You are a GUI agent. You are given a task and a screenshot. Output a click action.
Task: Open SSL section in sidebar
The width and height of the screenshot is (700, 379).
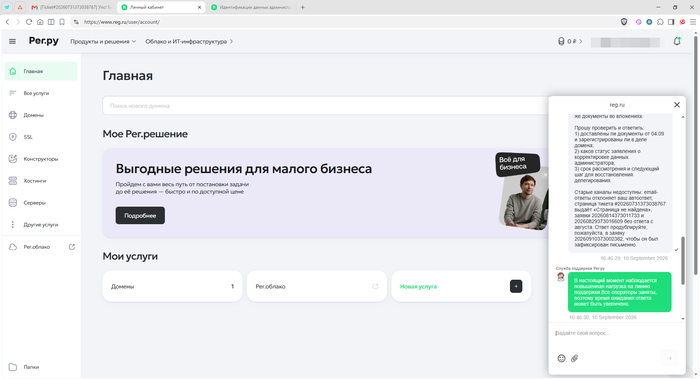coord(41,137)
